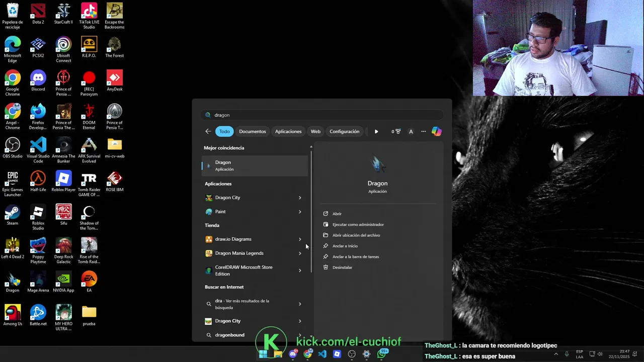This screenshot has width=644, height=362.
Task: Show hidden system tray icons chevron
Action: [555, 354]
